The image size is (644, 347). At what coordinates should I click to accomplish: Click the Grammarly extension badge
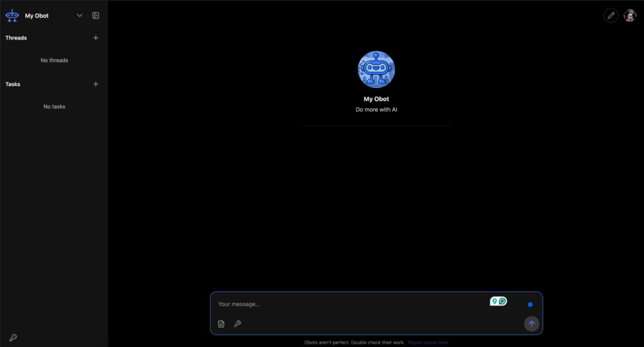(x=498, y=301)
